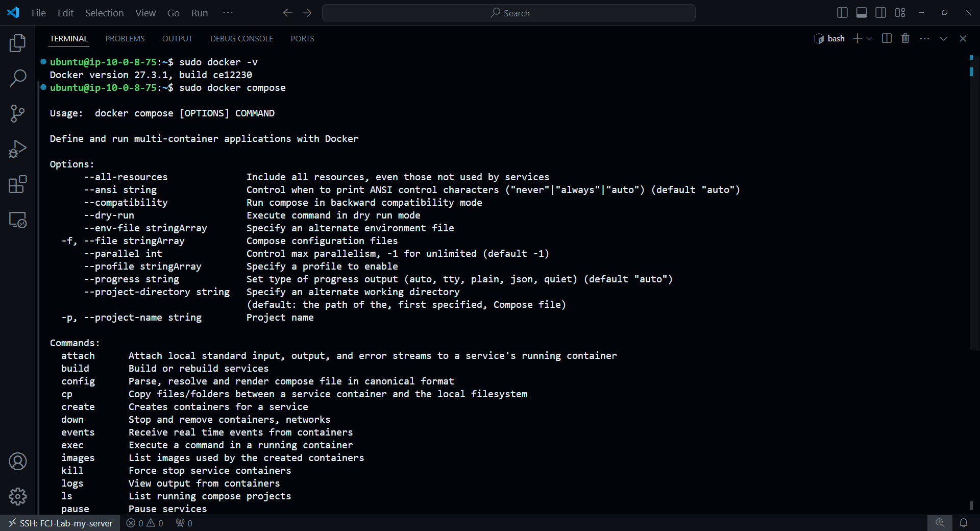Screen dimensions: 980x531
Task: Switch to the TERMINAL tab
Action: [x=69, y=38]
